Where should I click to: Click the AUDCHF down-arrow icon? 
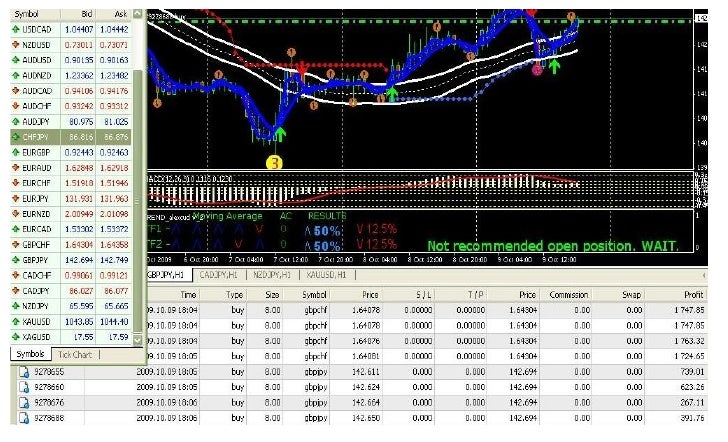tap(15, 106)
